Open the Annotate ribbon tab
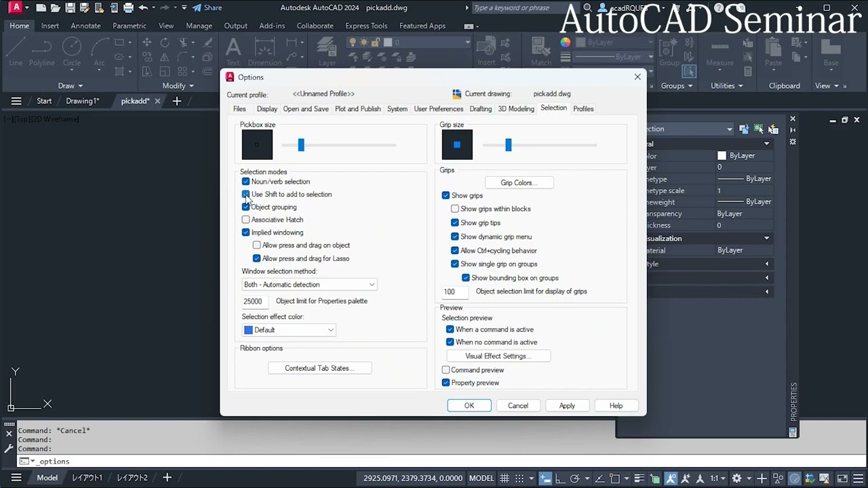Screen dimensions: 868x488 pyautogui.click(x=85, y=26)
